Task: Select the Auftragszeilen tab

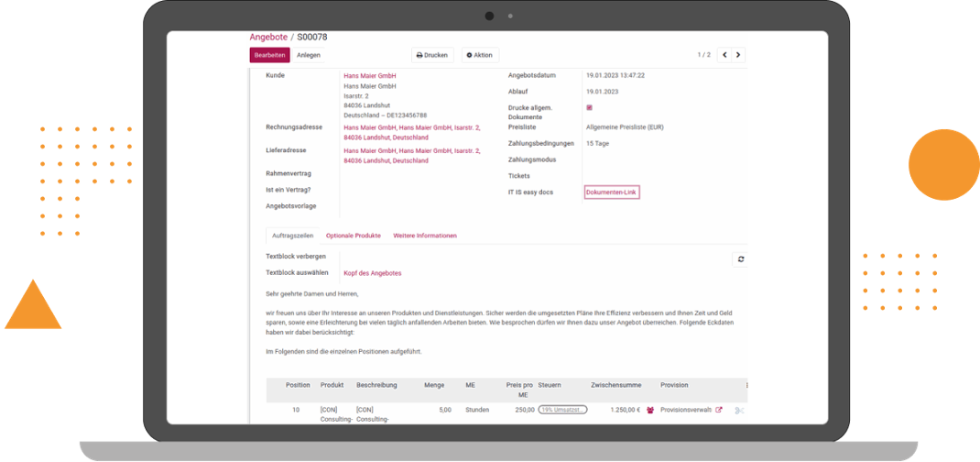Action: [x=292, y=236]
